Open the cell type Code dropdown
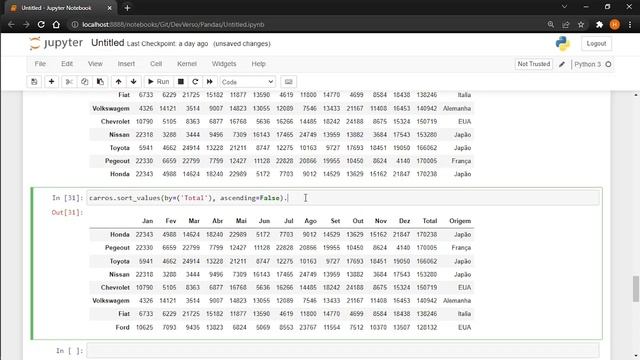 pyautogui.click(x=247, y=82)
